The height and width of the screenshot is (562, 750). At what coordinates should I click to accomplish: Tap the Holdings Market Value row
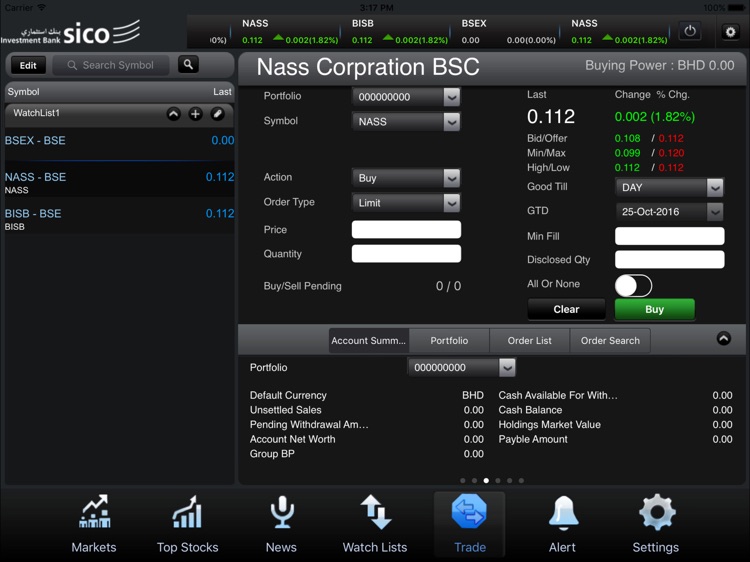pos(615,424)
